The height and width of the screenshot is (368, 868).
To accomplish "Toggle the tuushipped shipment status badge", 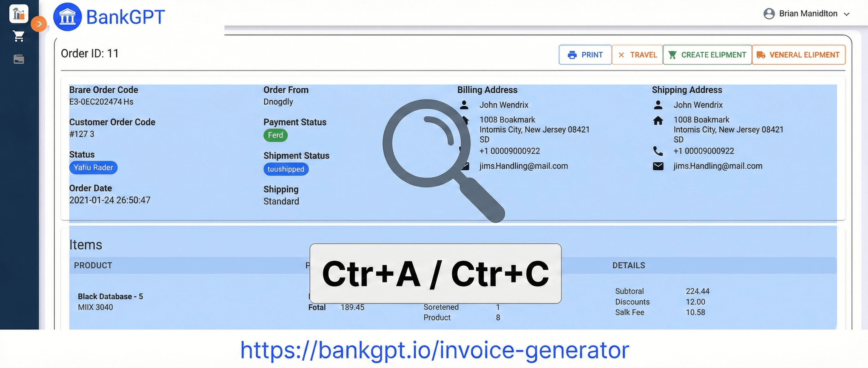I will coord(286,169).
